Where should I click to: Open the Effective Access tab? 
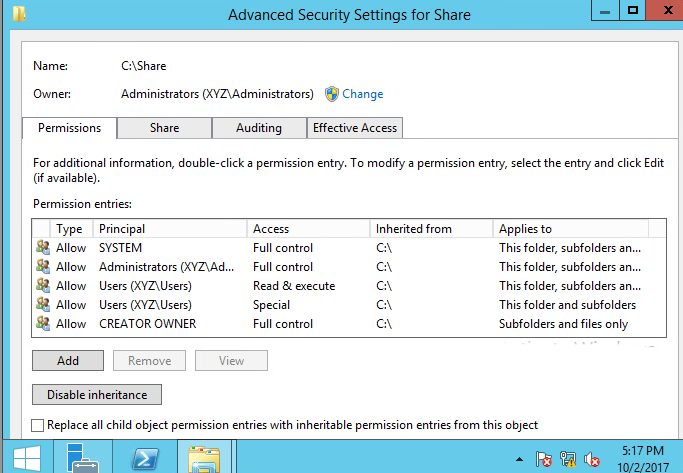click(x=355, y=128)
